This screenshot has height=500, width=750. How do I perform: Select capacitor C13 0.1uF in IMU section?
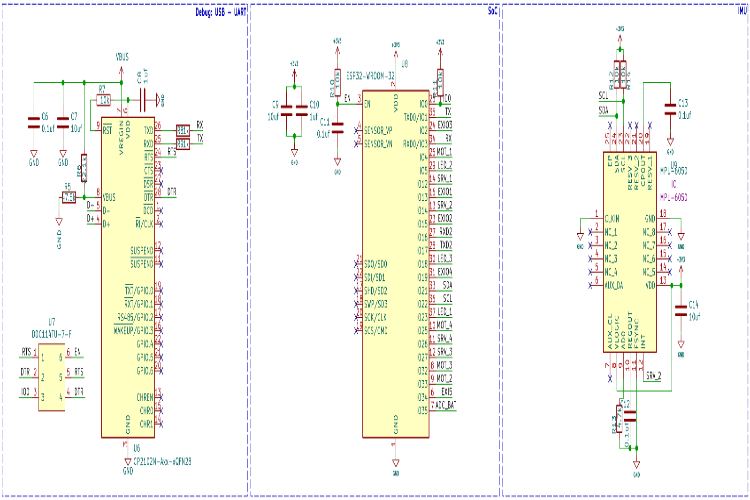(670, 109)
